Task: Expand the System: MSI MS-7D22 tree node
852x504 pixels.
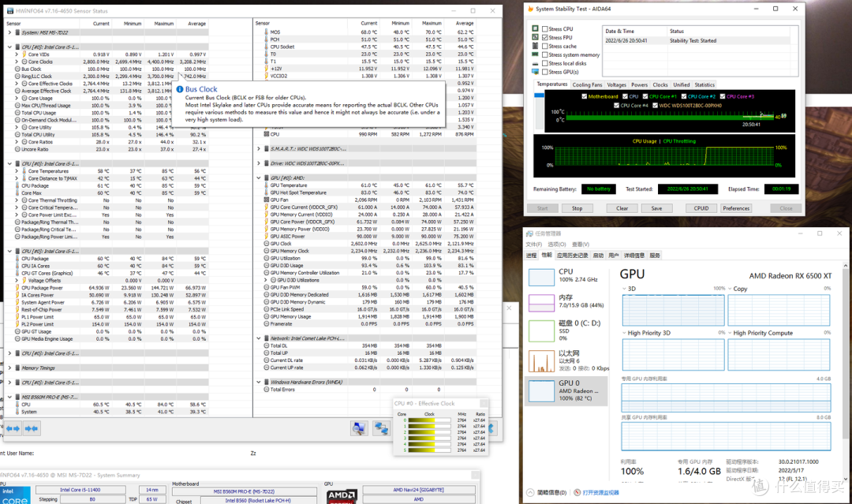Action: tap(9, 32)
